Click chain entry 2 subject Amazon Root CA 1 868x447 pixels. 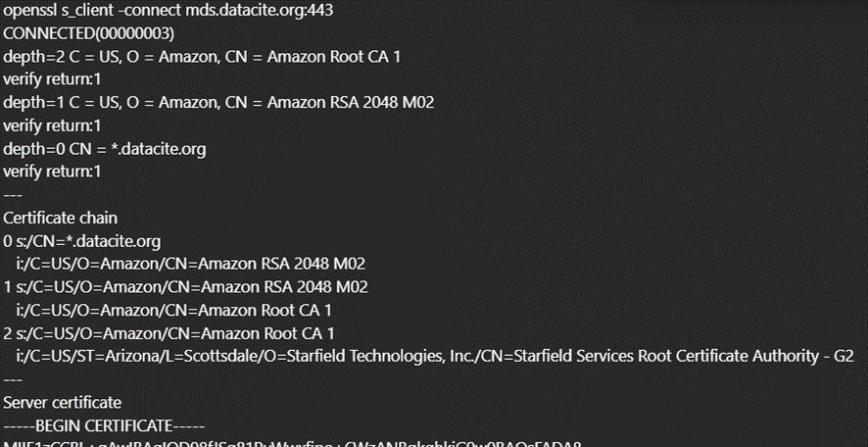point(169,333)
